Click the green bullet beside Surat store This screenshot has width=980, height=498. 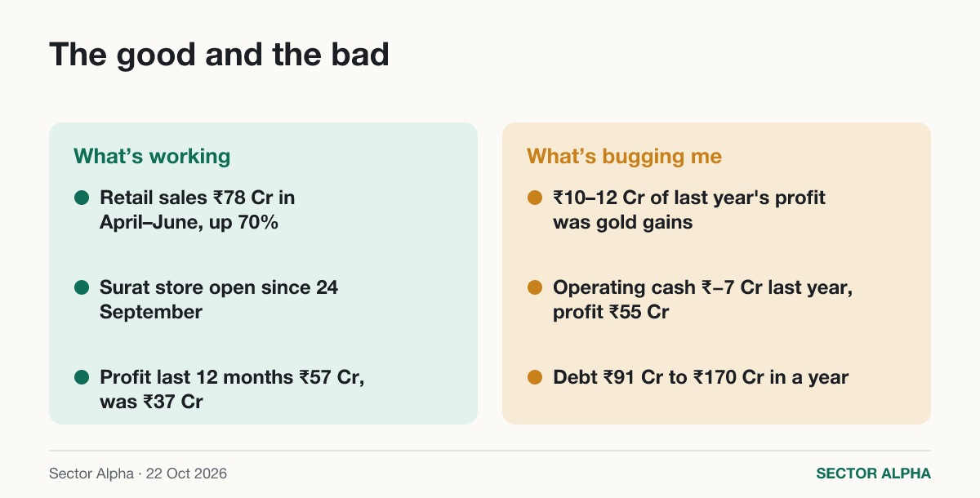pos(81,287)
